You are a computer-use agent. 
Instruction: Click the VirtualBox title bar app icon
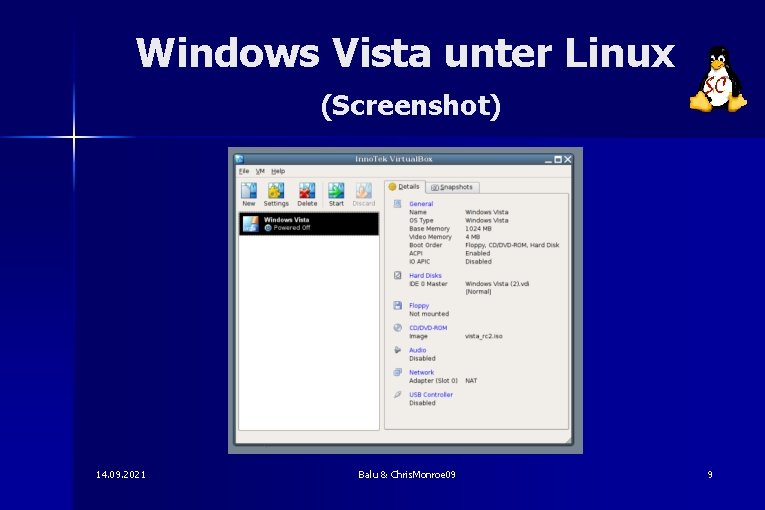239,159
